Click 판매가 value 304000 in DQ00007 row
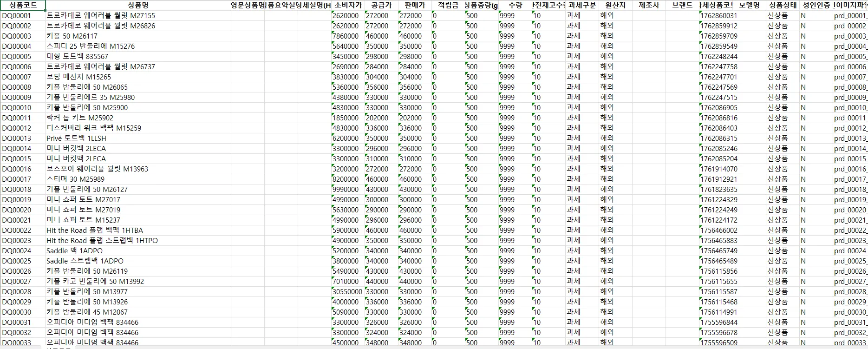This screenshot has height=349, width=868. point(415,77)
